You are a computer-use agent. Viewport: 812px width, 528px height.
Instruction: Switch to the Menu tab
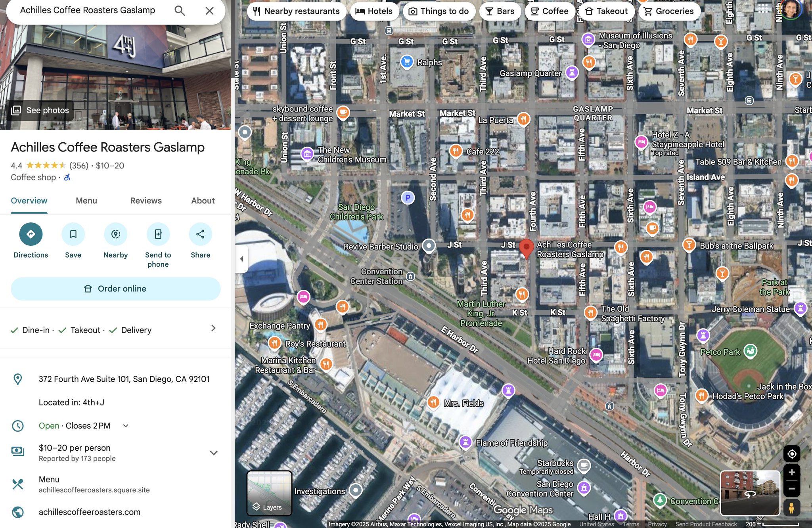[86, 201]
